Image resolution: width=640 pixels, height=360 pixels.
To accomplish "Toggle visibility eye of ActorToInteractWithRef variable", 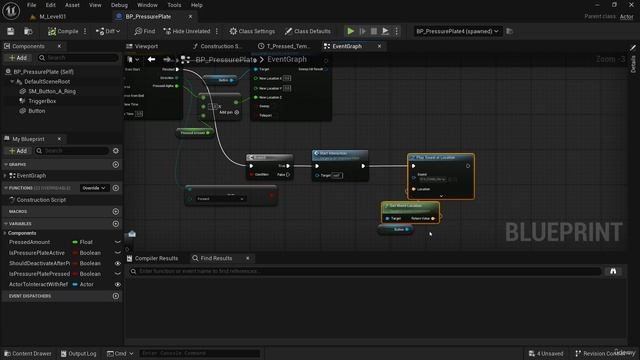I will click(118, 284).
